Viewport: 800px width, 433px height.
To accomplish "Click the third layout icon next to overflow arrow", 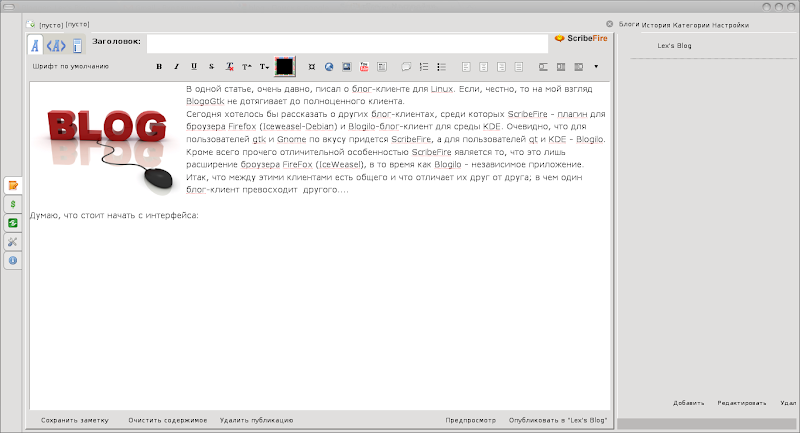I will tap(579, 67).
